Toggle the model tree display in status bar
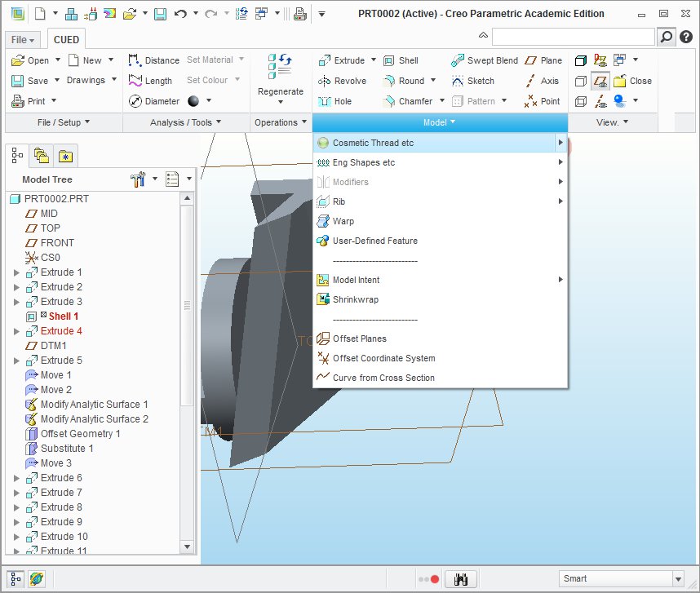This screenshot has height=593, width=700. [16, 579]
